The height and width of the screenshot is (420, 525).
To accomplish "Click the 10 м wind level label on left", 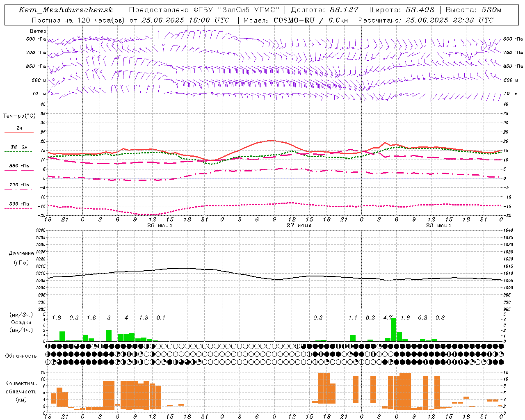I will (x=39, y=94).
